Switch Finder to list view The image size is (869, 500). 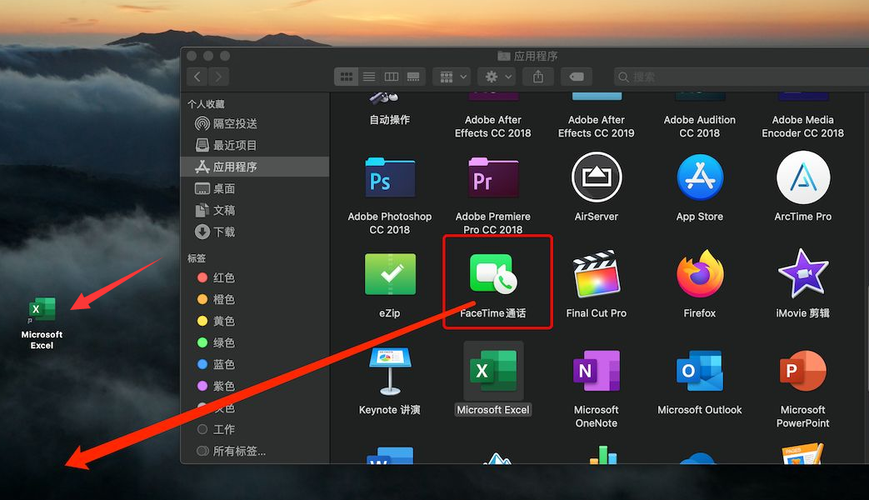[369, 77]
